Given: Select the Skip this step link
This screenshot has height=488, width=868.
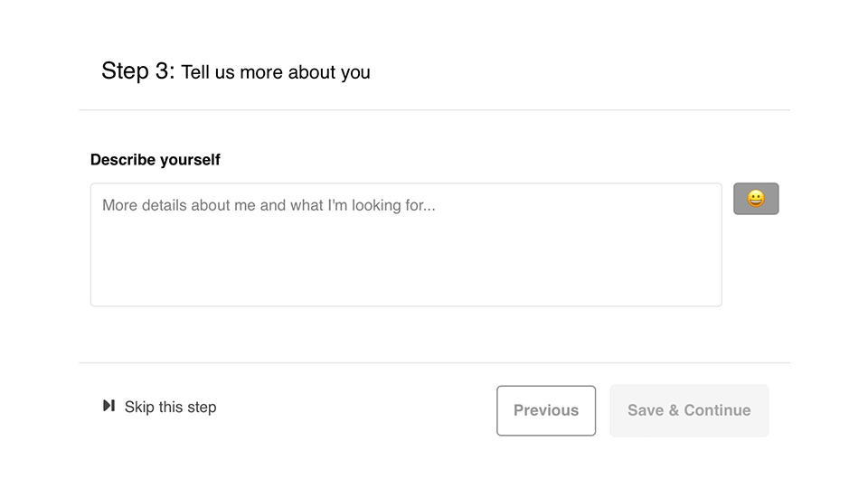Looking at the screenshot, I should [159, 407].
